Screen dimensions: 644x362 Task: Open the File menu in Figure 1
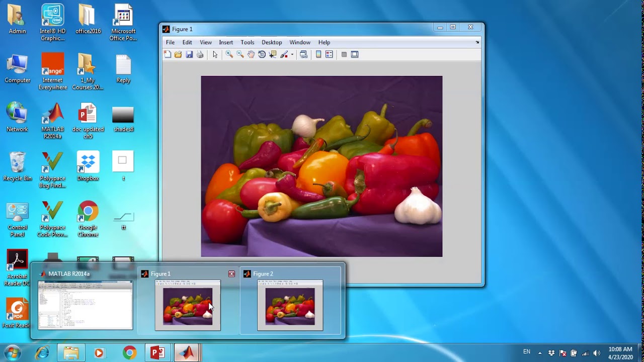(x=171, y=42)
